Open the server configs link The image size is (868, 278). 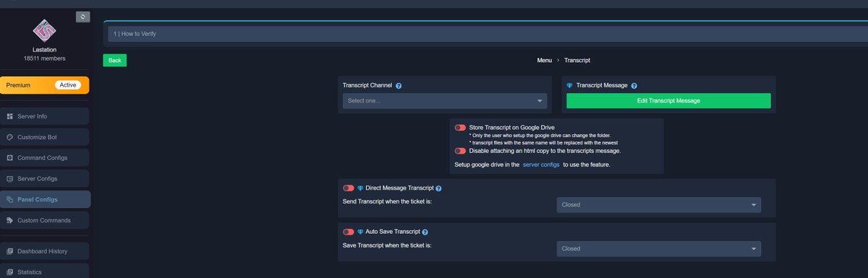541,165
